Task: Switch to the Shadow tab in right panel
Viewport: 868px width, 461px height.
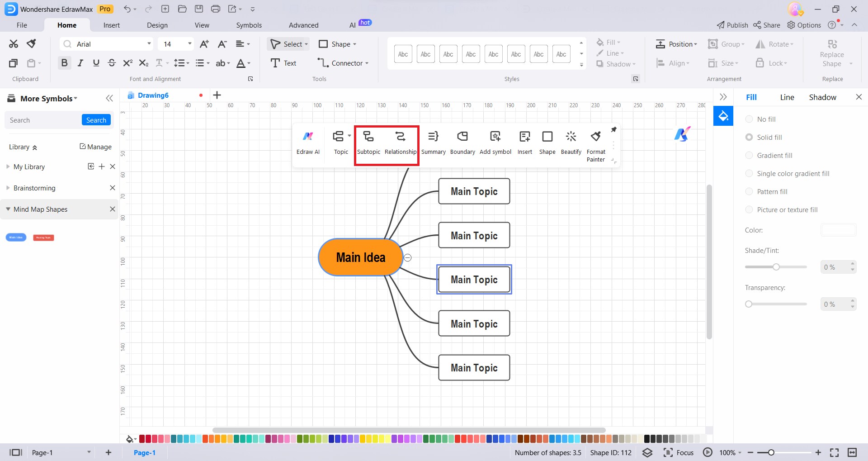Action: [822, 97]
